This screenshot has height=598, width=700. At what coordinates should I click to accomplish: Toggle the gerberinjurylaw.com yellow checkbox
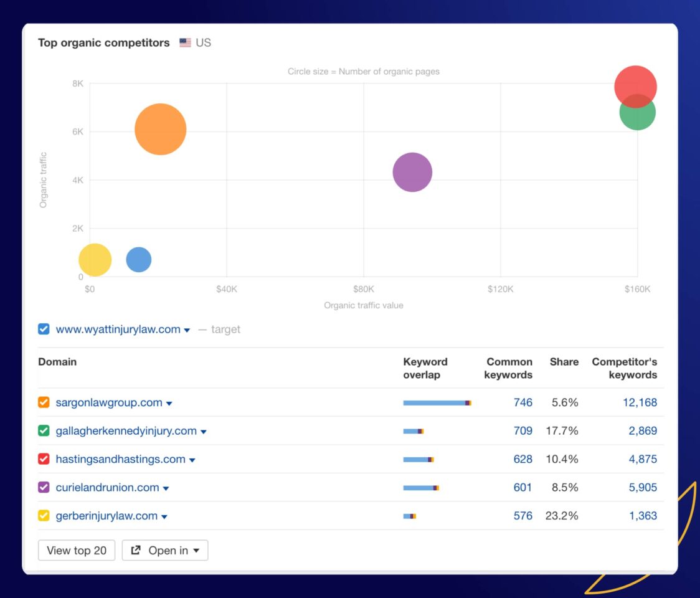coord(44,515)
